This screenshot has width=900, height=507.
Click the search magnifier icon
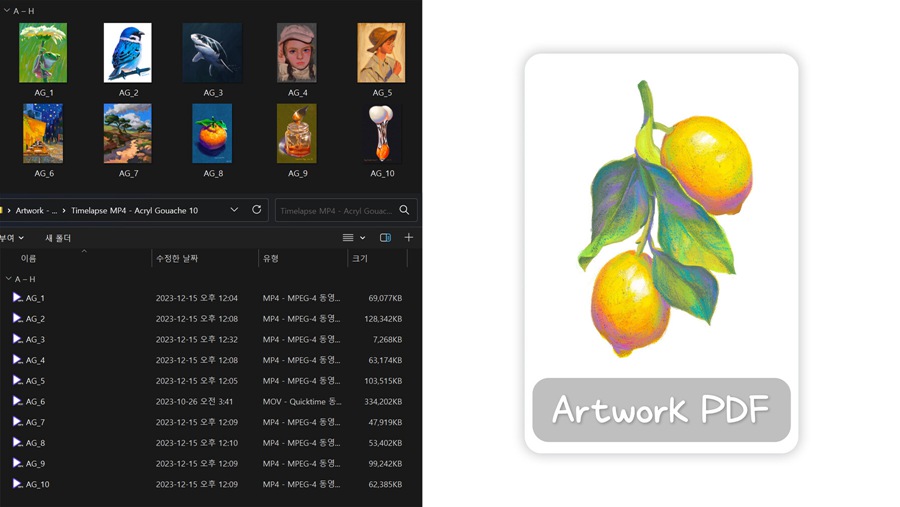pyautogui.click(x=404, y=210)
